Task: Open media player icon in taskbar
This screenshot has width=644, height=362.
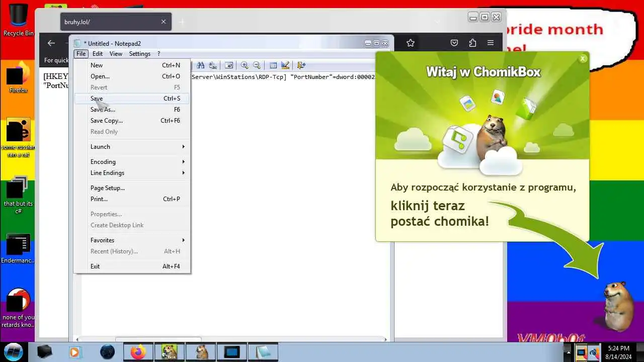Action: [x=74, y=352]
